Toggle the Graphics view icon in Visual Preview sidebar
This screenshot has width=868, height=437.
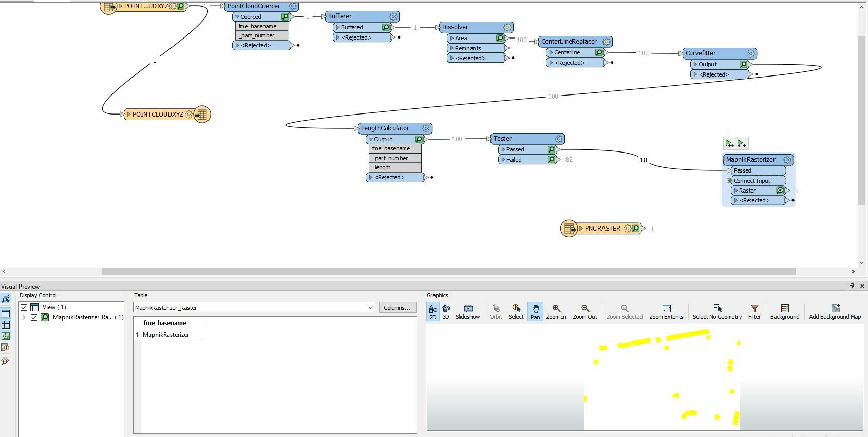point(6,336)
